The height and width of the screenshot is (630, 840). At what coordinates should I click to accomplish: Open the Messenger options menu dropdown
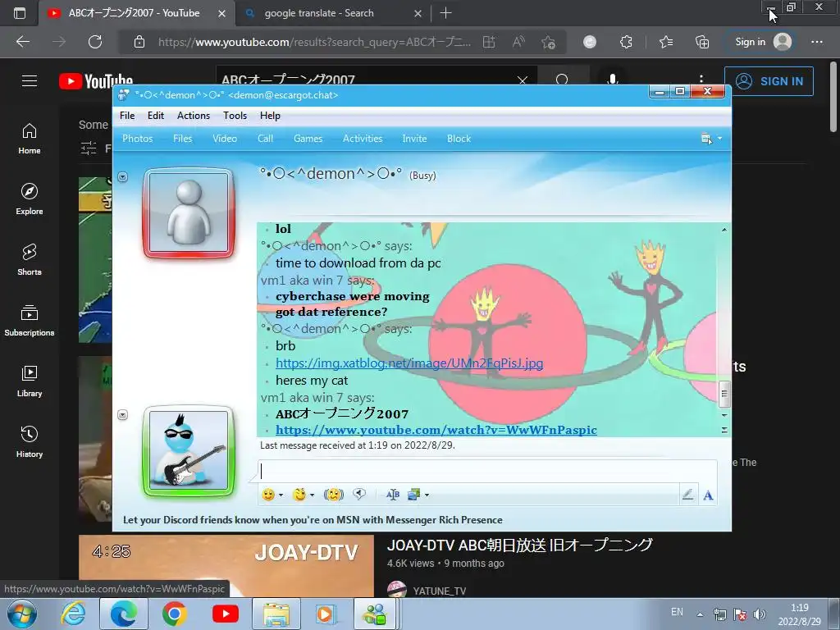tap(711, 139)
